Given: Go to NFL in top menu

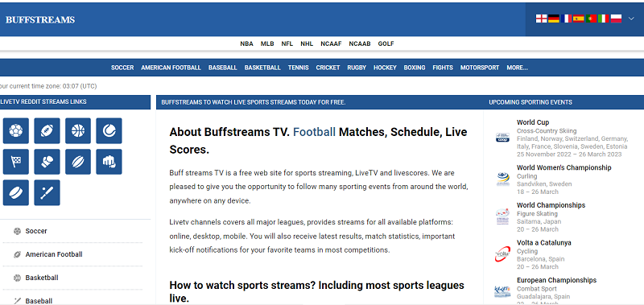Looking at the screenshot, I should [287, 43].
